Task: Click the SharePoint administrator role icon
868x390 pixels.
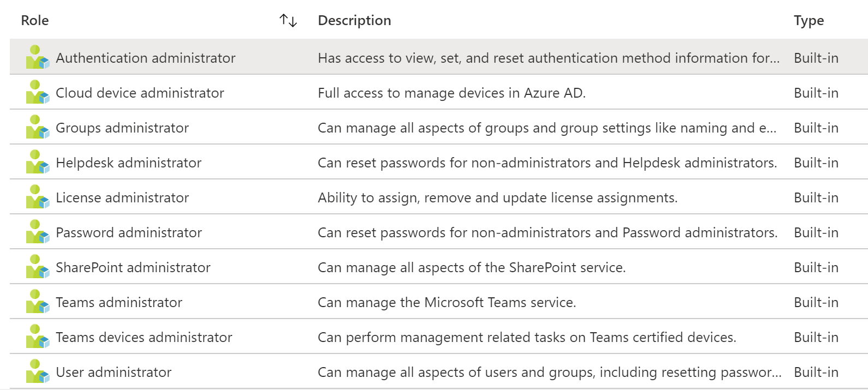Action: click(x=37, y=267)
